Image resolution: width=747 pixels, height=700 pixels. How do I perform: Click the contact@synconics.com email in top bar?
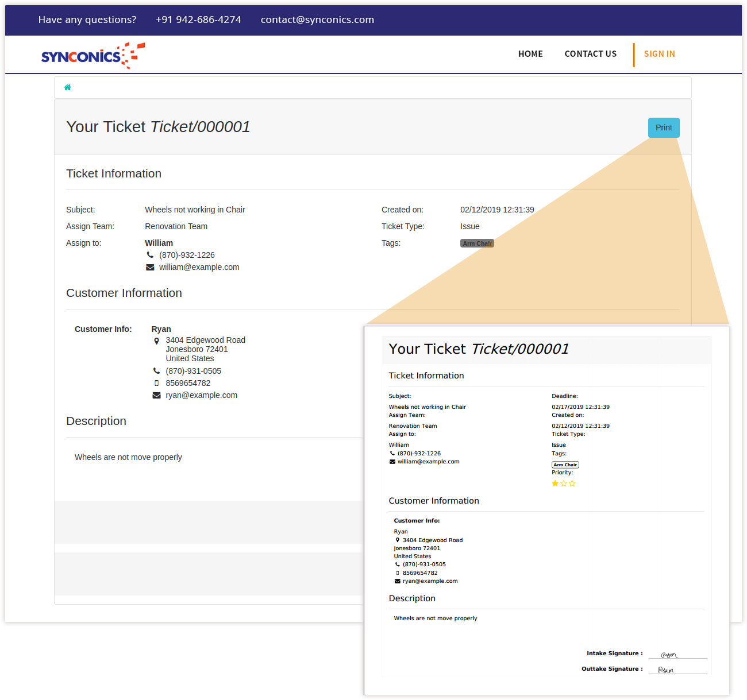pos(317,20)
